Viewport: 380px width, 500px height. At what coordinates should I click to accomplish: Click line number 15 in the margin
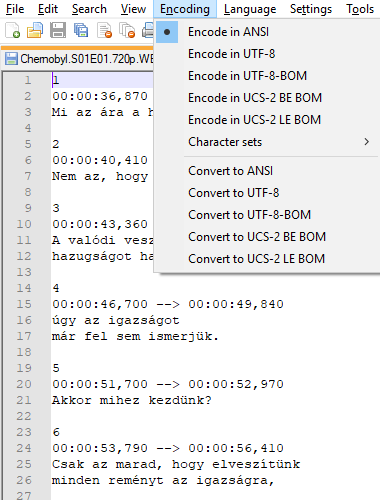24,304
